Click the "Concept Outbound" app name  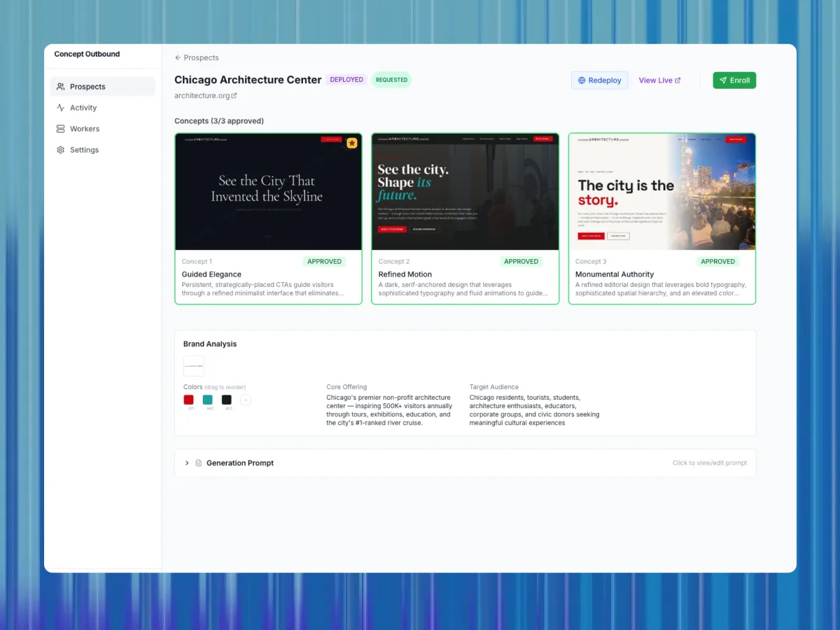[87, 54]
